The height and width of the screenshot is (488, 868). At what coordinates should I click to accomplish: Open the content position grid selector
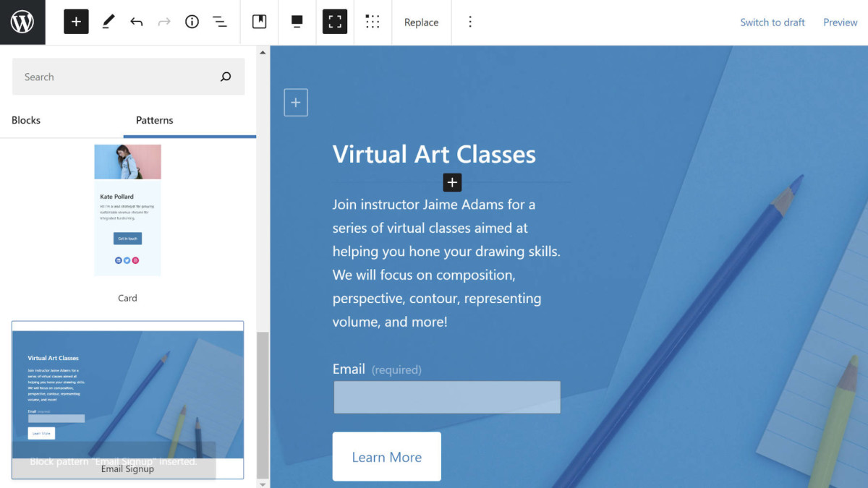pyautogui.click(x=373, y=22)
